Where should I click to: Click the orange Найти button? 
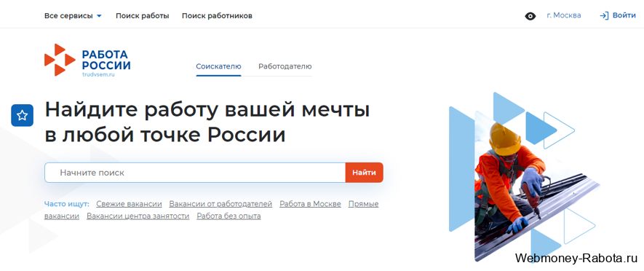point(365,173)
